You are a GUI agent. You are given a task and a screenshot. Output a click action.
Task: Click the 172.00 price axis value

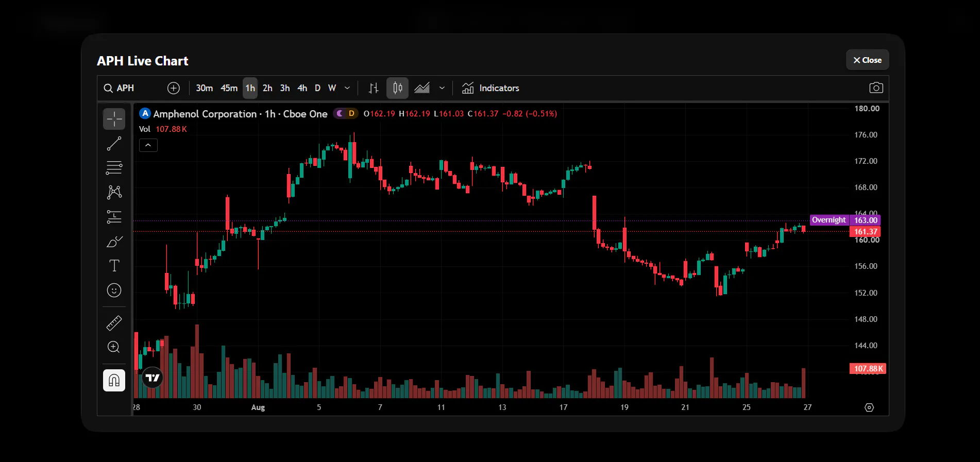point(866,161)
